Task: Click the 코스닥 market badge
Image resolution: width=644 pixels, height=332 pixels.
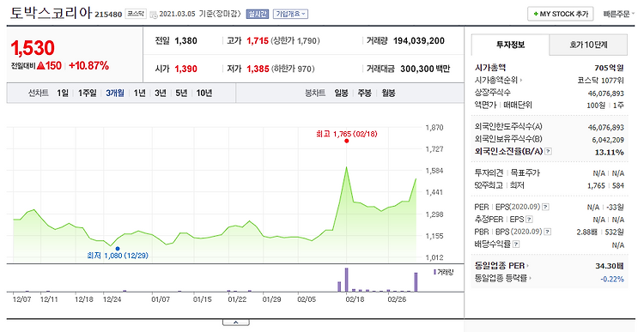Action: pos(136,14)
